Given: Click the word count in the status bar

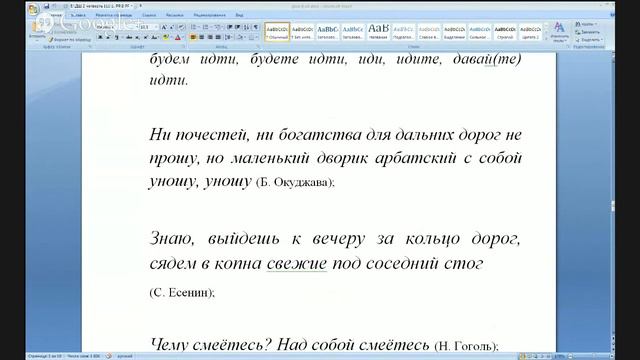Looking at the screenshot, I should (x=84, y=356).
